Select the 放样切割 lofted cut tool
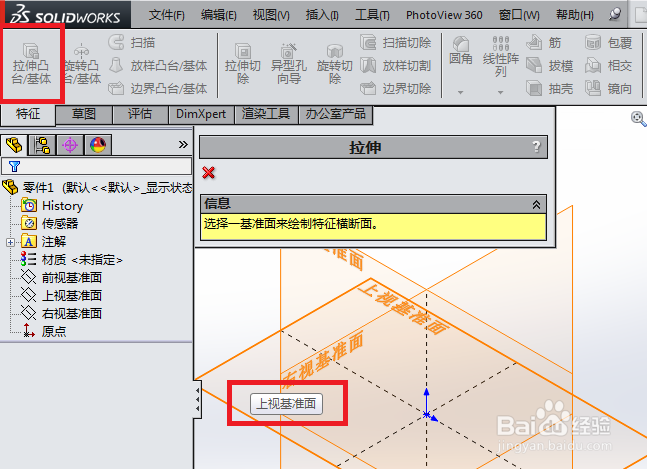Screen dimensions: 647x469 pos(396,66)
